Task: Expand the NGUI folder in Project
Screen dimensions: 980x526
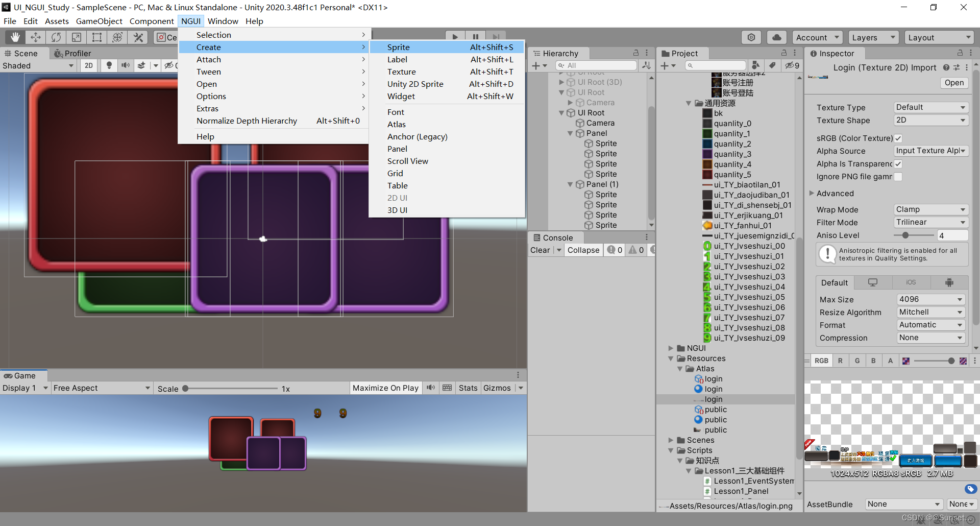Action: tap(671, 348)
